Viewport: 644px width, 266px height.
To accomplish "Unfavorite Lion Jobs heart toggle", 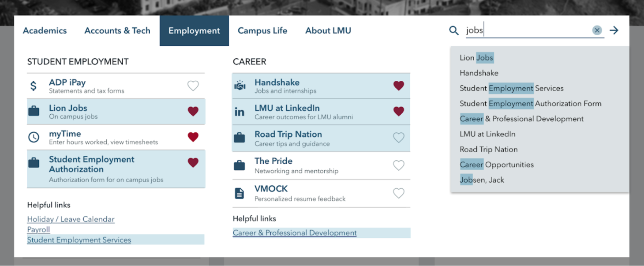I will coord(193,111).
